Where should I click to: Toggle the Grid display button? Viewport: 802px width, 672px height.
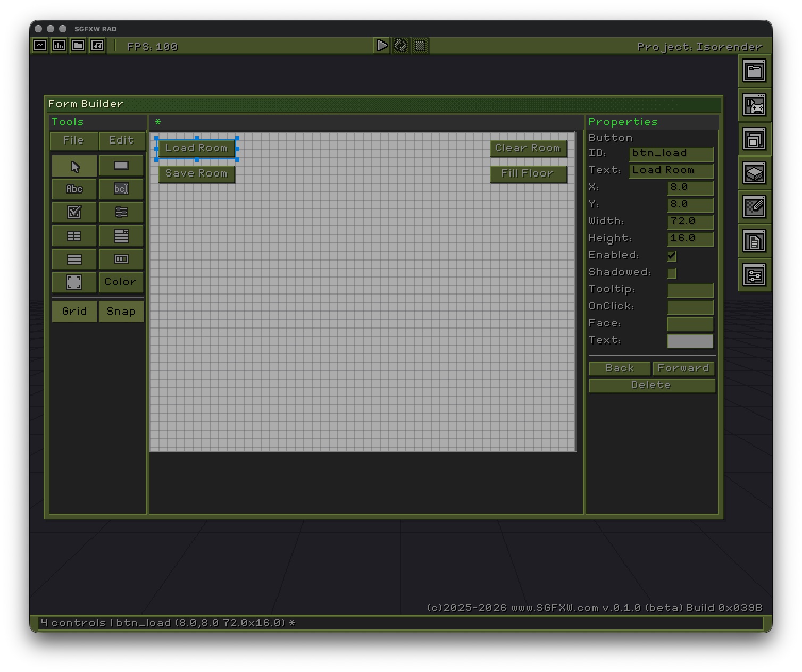(x=74, y=312)
